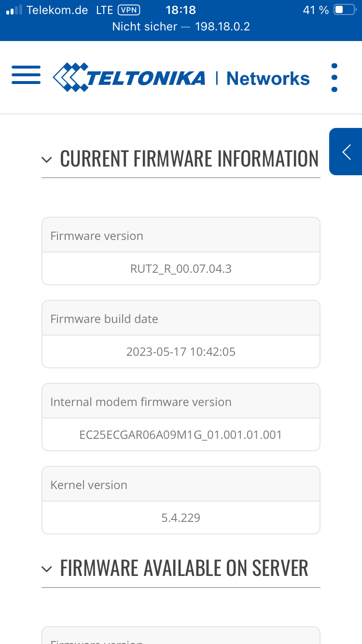362x644 pixels.
Task: Collapse the Firmware Available on Server chevron
Action: [x=47, y=569]
